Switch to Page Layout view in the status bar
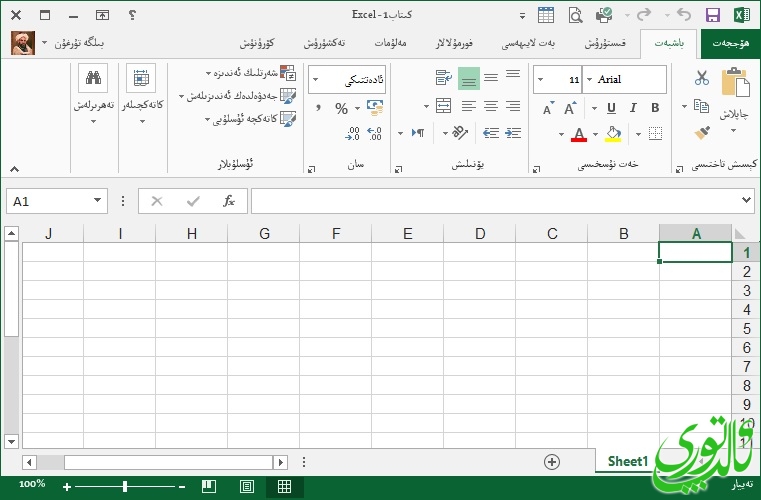761x500 pixels. point(247,486)
